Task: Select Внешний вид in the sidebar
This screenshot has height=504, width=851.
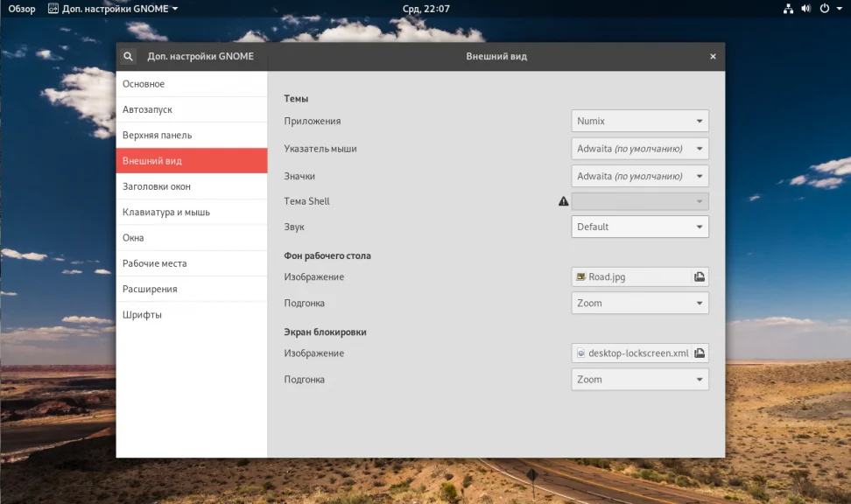Action: [192, 161]
